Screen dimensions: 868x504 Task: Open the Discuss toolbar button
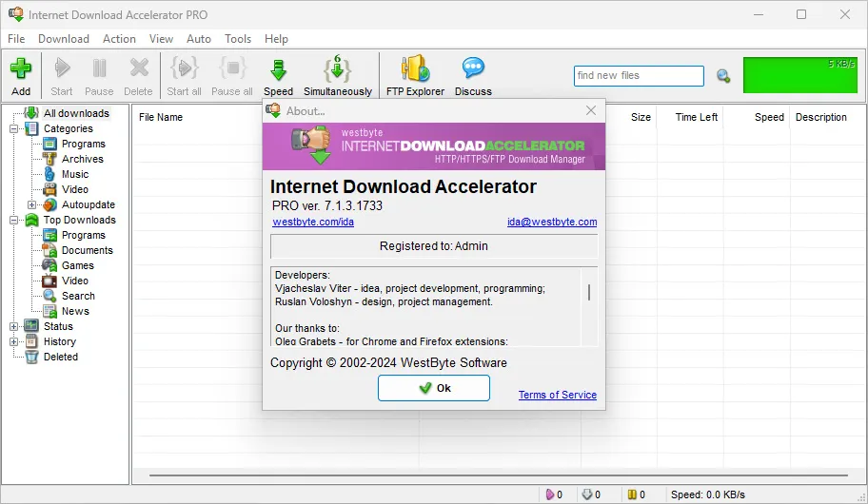point(473,76)
